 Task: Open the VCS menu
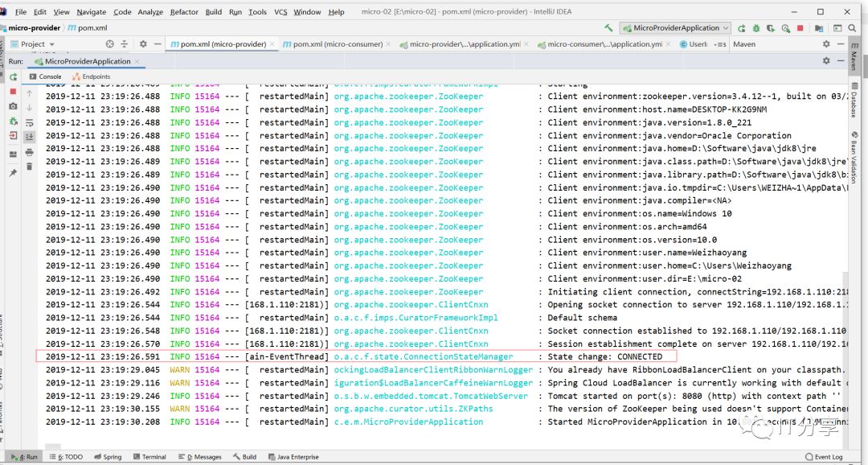pyautogui.click(x=280, y=11)
